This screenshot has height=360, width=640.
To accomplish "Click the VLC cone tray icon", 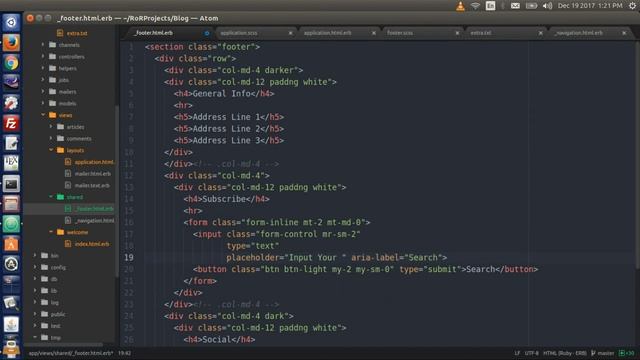I will (460, 6).
